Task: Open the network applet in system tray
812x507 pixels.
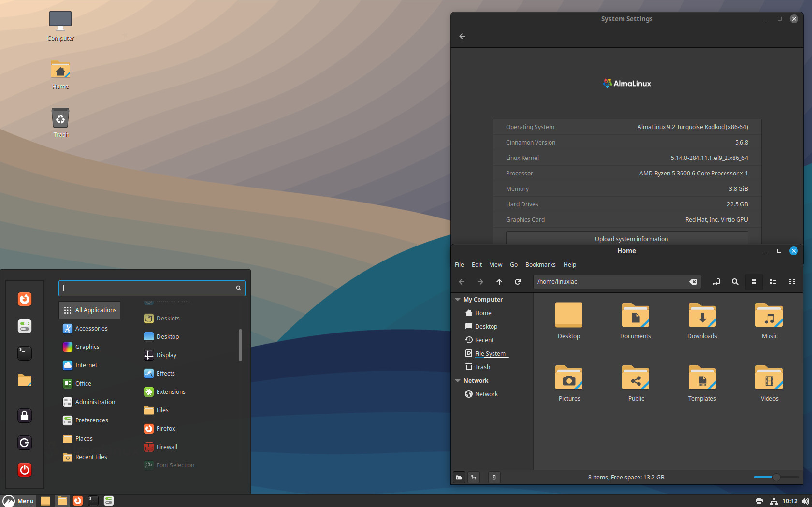Action: (774, 501)
